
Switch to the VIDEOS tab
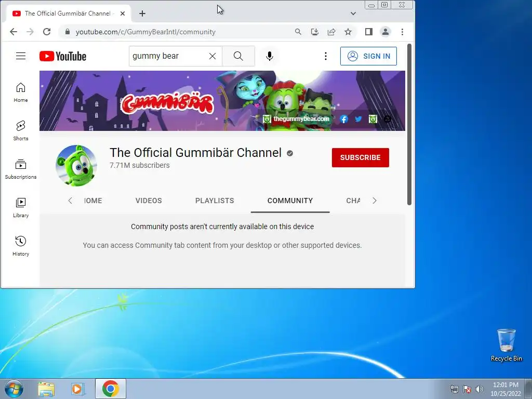pos(149,201)
